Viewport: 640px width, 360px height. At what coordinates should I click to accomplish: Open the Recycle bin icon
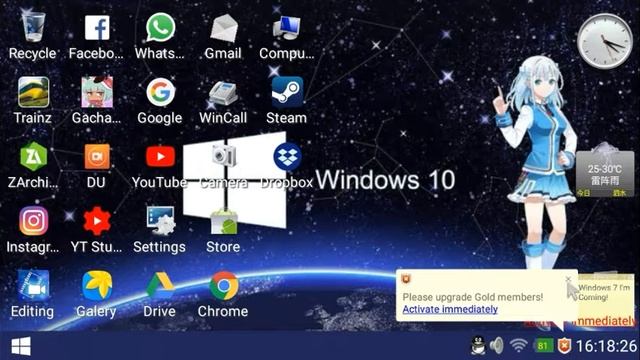[x=33, y=27]
